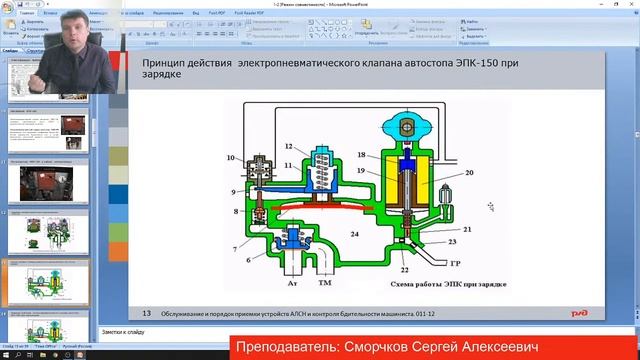Select slide 12 thumbnail in slides pane
The width and height of the screenshot is (640, 360).
pos(48,232)
